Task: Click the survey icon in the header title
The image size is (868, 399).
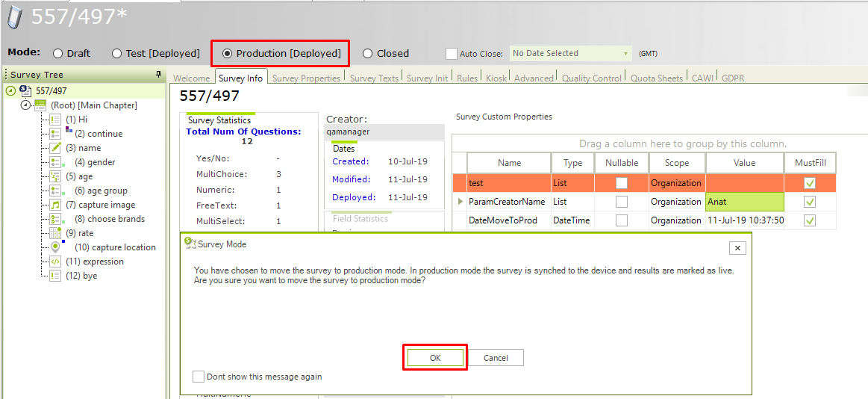Action: point(16,18)
